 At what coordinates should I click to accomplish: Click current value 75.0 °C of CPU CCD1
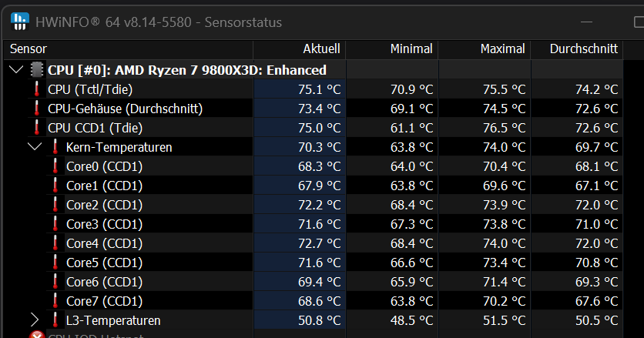point(320,128)
